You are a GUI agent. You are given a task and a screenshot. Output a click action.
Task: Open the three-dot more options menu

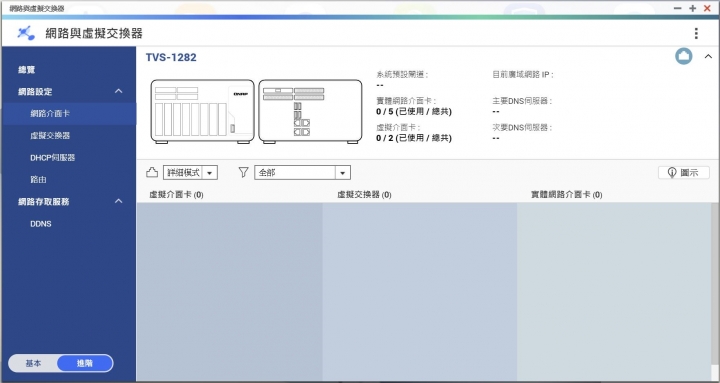click(x=696, y=33)
